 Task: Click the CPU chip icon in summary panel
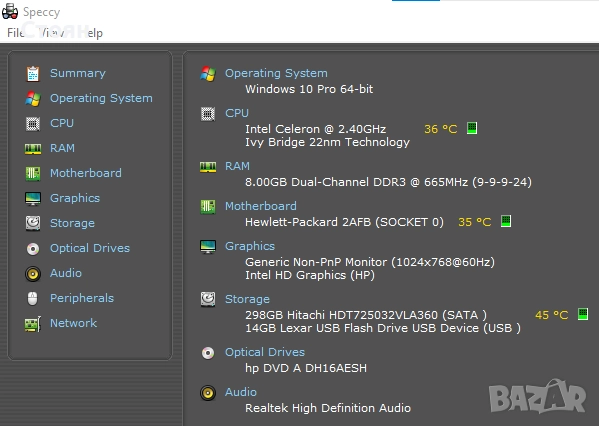pos(208,114)
